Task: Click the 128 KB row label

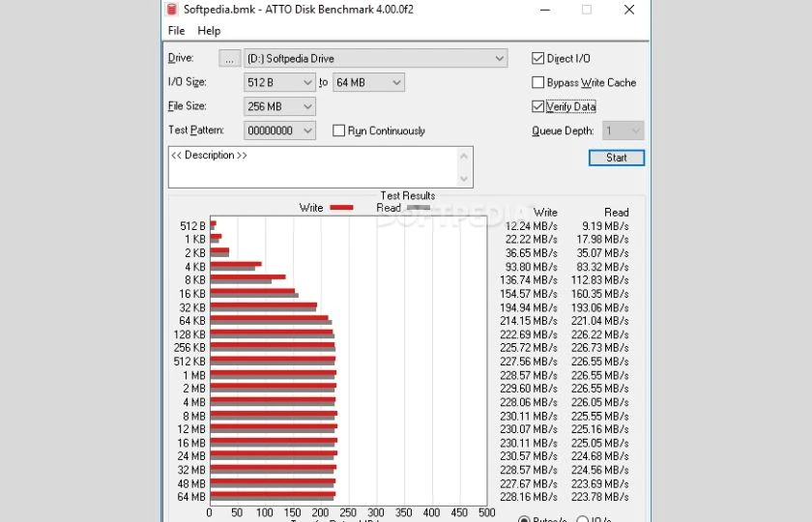Action: (189, 334)
